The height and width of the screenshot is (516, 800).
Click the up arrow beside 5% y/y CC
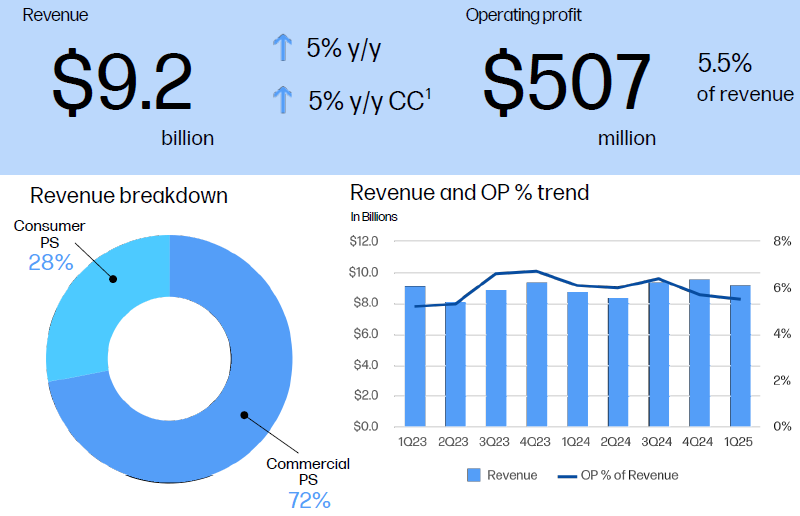[283, 100]
